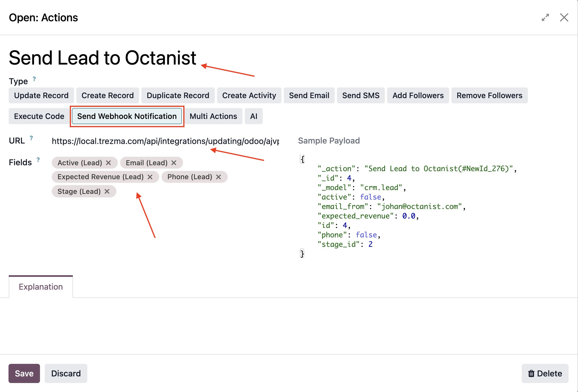Remove the Phone (Lead) field tag
The height and width of the screenshot is (392, 578).
(219, 177)
